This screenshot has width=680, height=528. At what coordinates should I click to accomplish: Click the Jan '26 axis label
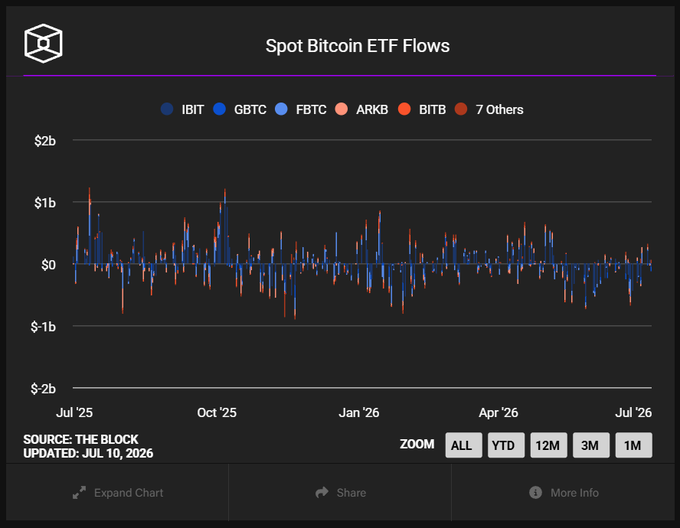[359, 412]
